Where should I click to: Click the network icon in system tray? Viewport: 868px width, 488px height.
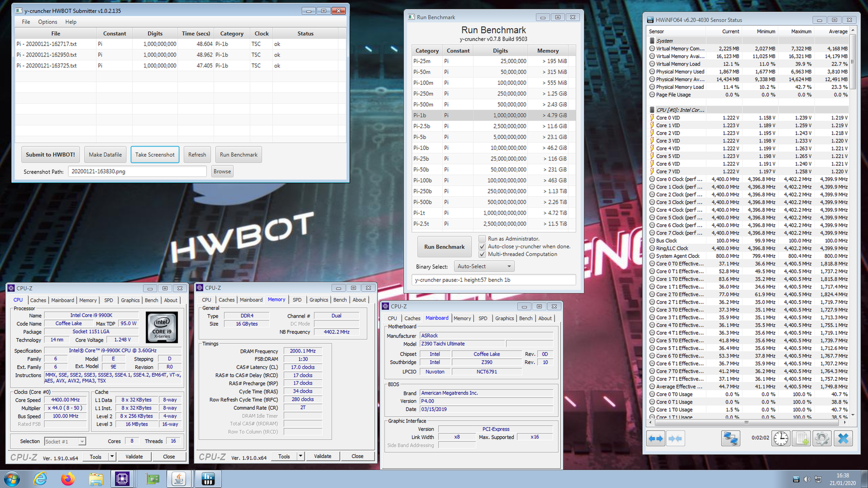[x=818, y=479]
